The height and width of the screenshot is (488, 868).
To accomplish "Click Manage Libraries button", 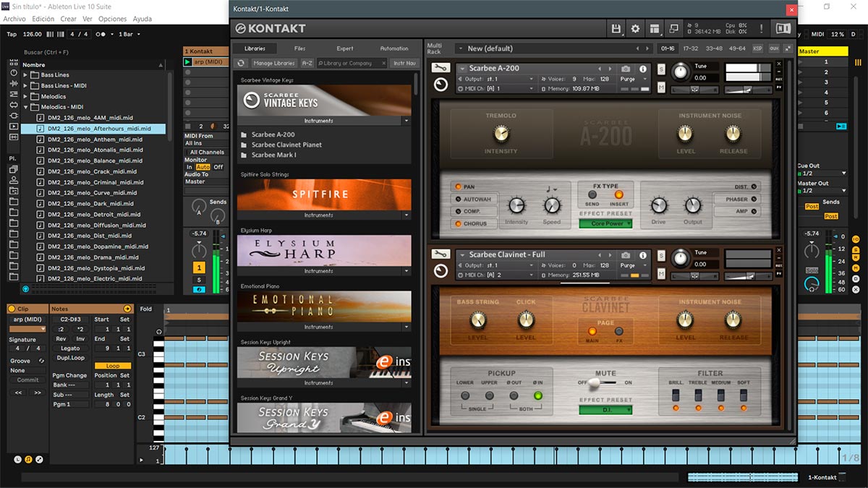I will tap(273, 64).
